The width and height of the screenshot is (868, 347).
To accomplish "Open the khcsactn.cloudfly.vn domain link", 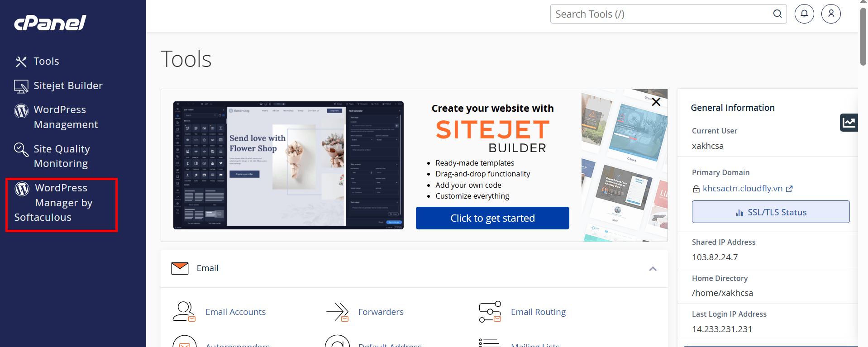I will [x=742, y=189].
